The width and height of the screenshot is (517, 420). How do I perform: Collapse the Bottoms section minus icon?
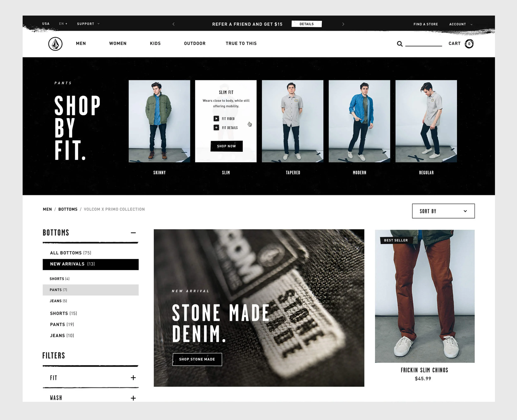[x=133, y=233]
